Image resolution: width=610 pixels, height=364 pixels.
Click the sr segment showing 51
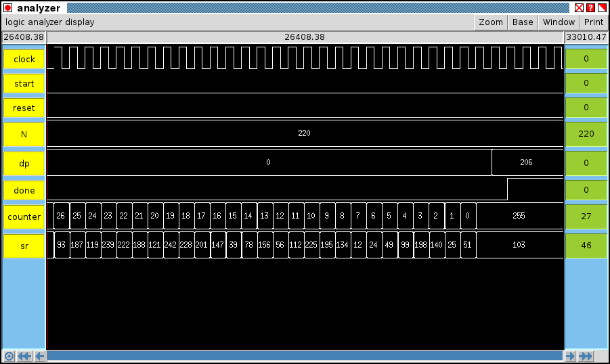468,245
